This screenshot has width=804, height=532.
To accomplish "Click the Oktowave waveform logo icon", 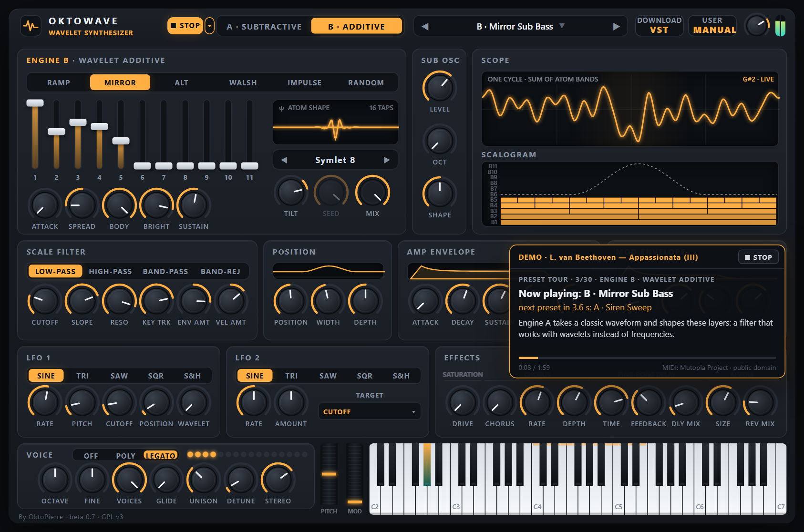I will coord(31,26).
